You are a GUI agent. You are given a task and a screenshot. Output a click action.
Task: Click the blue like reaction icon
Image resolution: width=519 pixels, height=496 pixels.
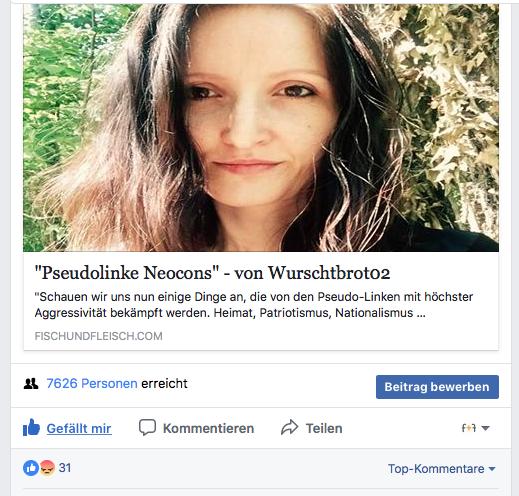(31, 468)
